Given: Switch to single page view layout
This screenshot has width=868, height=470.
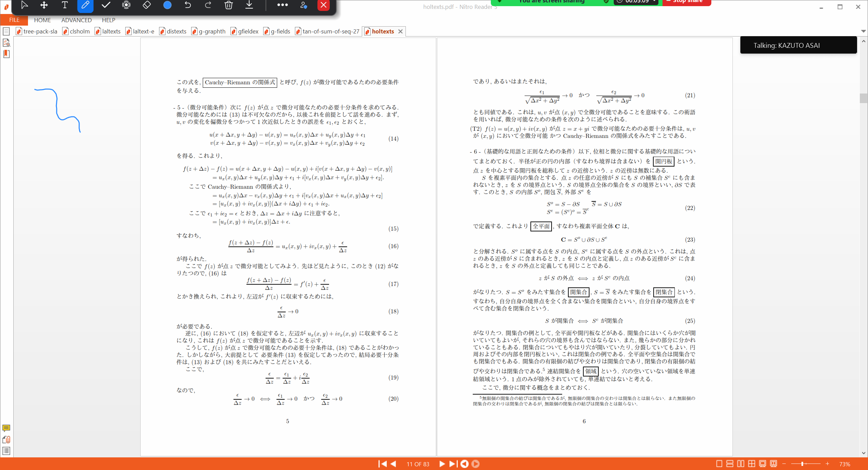Looking at the screenshot, I should tap(719, 464).
